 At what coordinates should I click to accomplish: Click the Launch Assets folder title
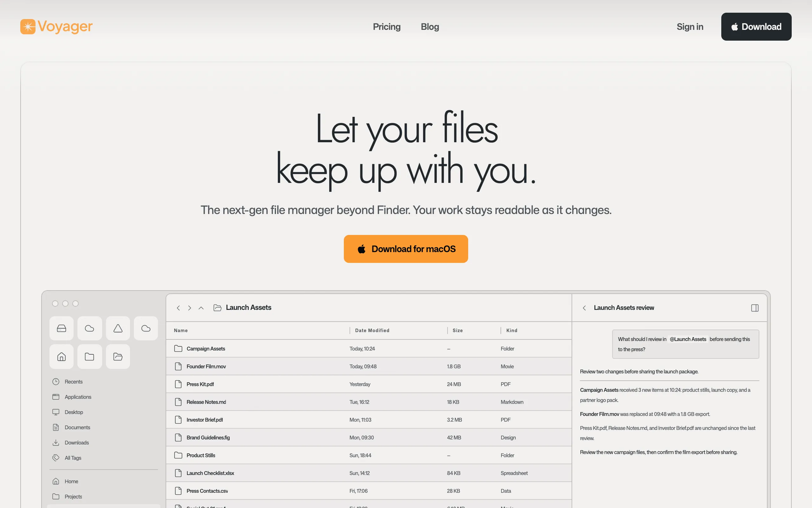(x=249, y=307)
